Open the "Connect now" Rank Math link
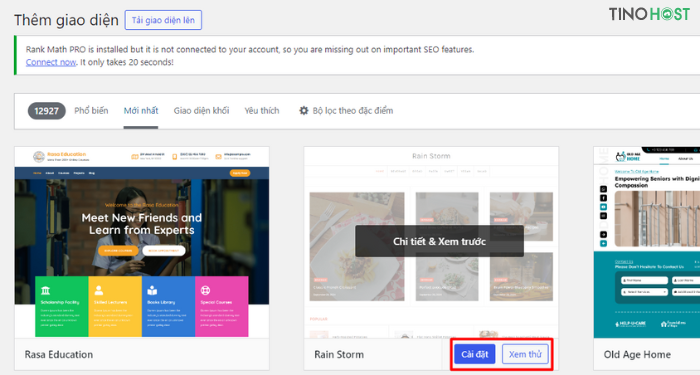Screen dimensions: 700x375 pos(51,62)
